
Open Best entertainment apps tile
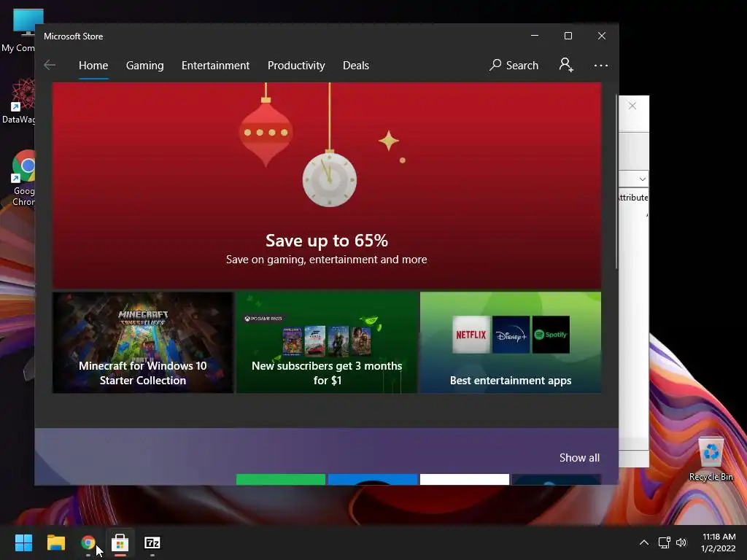coord(511,343)
